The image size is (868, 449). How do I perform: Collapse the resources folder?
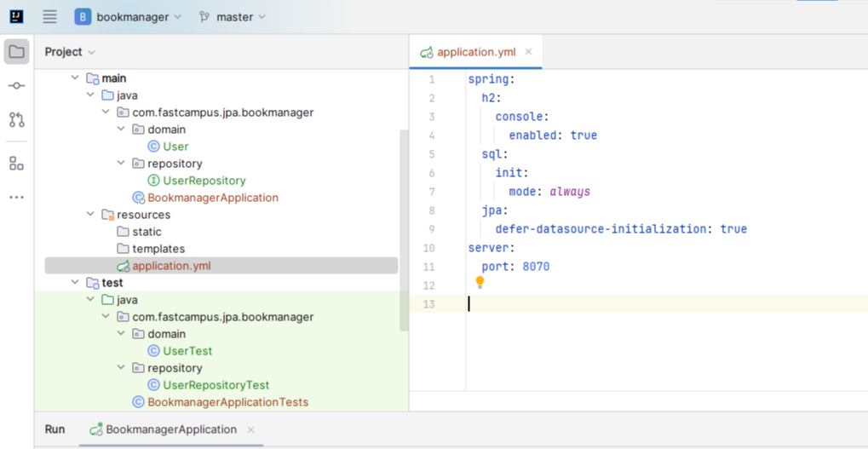coord(90,215)
